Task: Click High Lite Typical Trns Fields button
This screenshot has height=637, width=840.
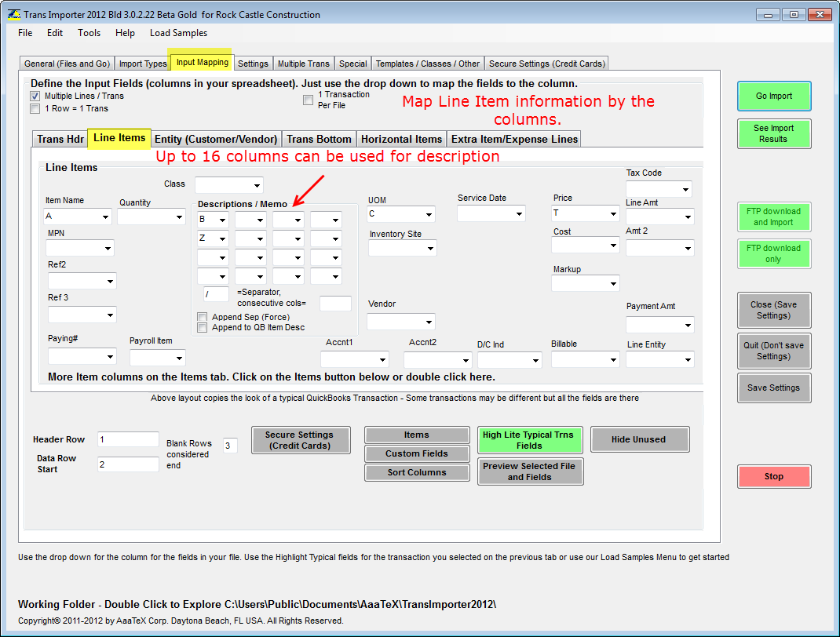Action: (528, 440)
